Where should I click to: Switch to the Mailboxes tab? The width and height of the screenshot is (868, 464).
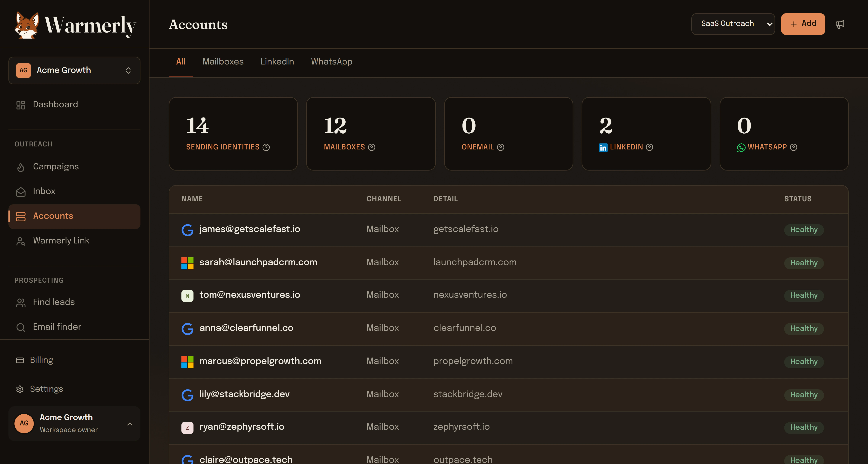223,62
